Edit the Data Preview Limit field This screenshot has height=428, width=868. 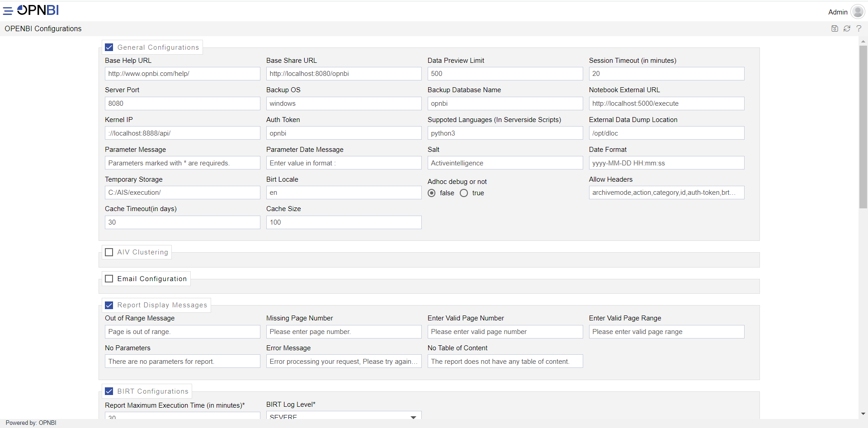coord(505,74)
